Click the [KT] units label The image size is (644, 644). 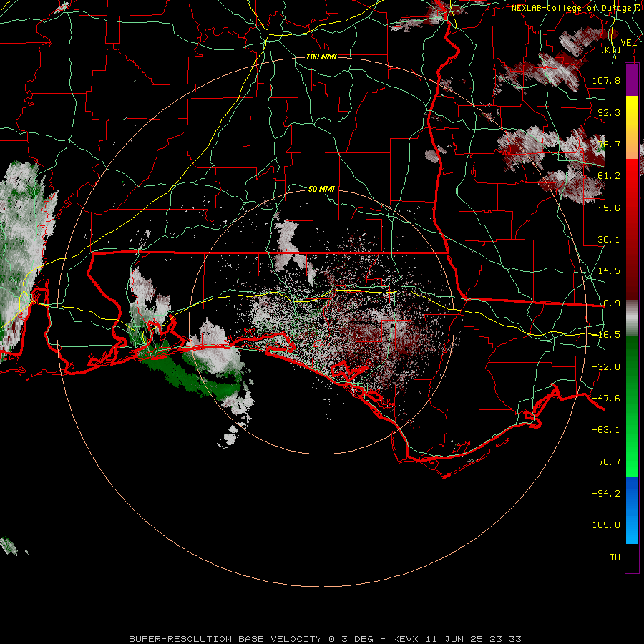611,50
